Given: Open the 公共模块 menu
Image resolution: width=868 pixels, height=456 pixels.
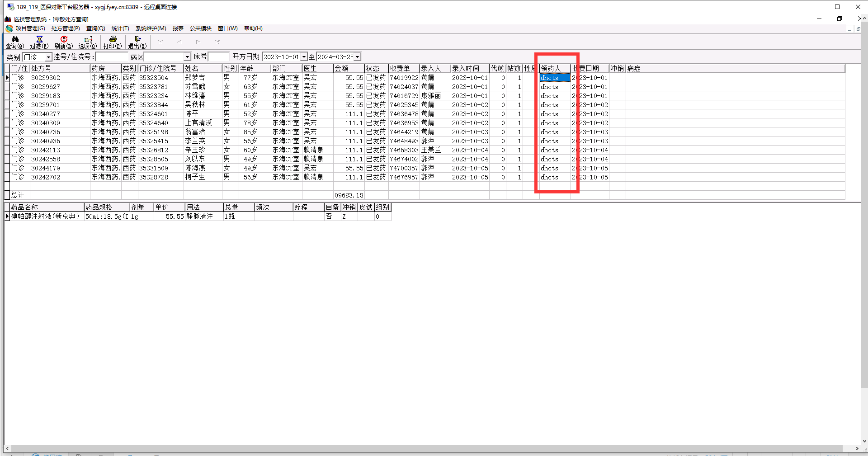Looking at the screenshot, I should click(201, 28).
